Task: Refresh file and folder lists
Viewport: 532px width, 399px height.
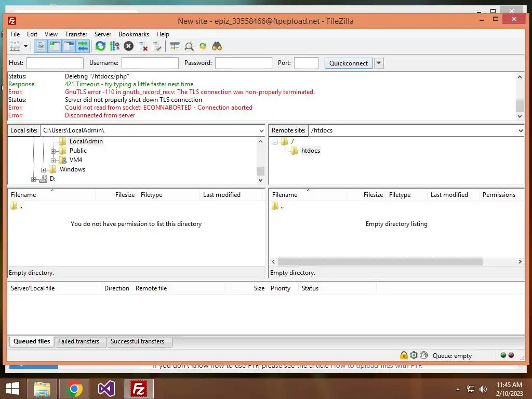Action: pos(100,46)
